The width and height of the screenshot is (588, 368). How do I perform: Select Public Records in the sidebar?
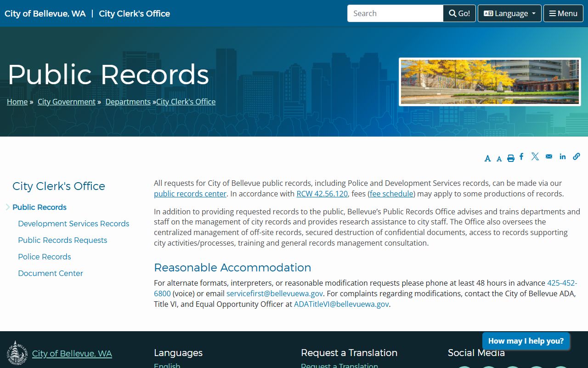pos(40,207)
